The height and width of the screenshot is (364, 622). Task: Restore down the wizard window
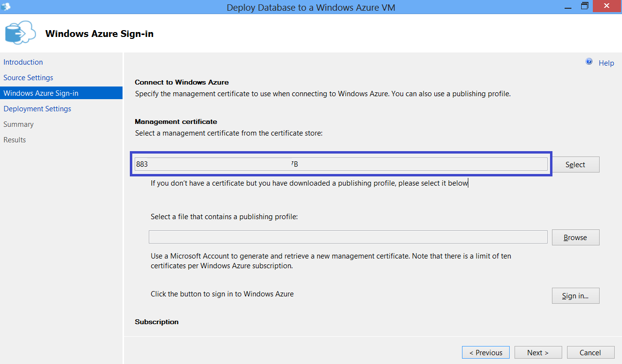coord(585,6)
